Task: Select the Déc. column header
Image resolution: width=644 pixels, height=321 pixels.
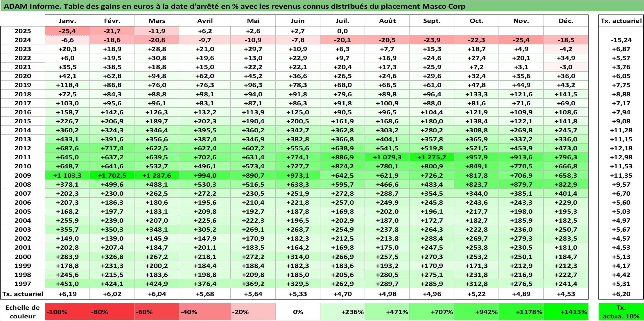Action: (566, 21)
